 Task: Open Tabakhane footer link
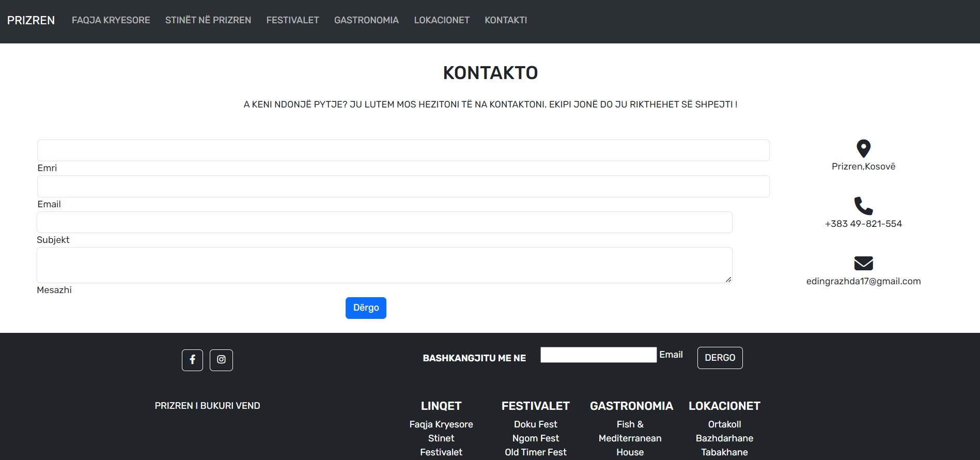pyautogui.click(x=724, y=452)
